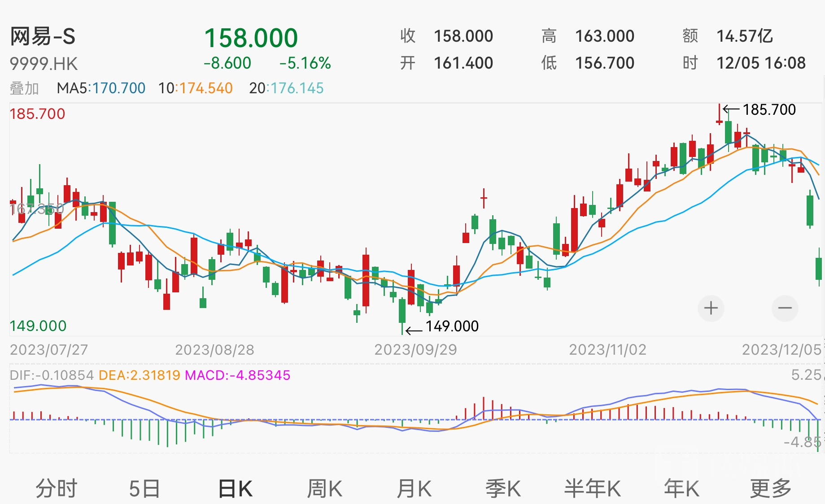Screen dimensions: 825x504
Task: Tap the 叠加 overlay button
Action: point(24,88)
